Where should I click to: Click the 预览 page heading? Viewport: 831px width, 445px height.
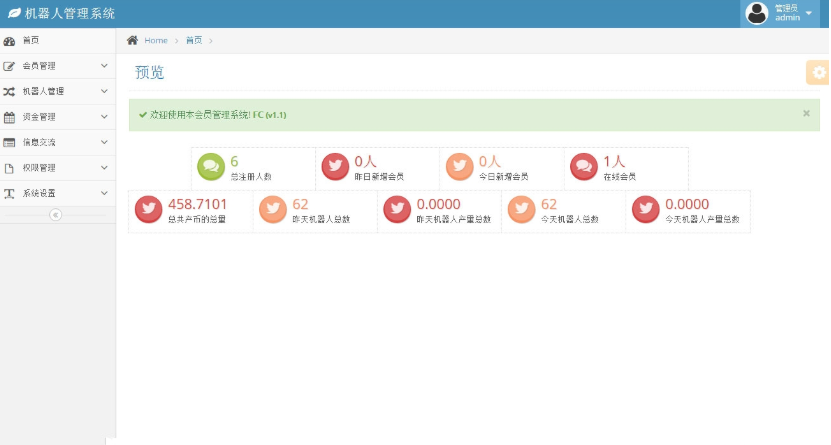[x=149, y=73]
